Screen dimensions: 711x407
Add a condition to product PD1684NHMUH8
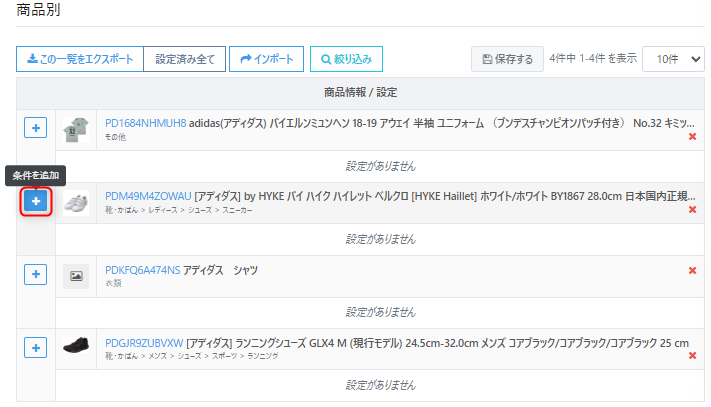(x=35, y=128)
